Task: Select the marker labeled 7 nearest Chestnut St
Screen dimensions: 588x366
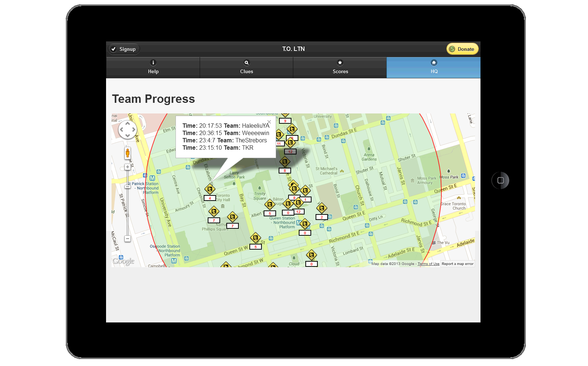Action: tap(214, 211)
